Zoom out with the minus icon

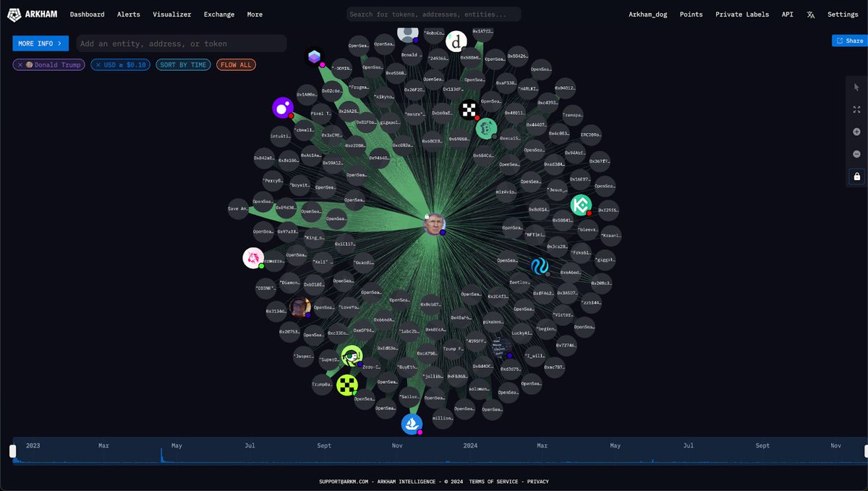(856, 154)
